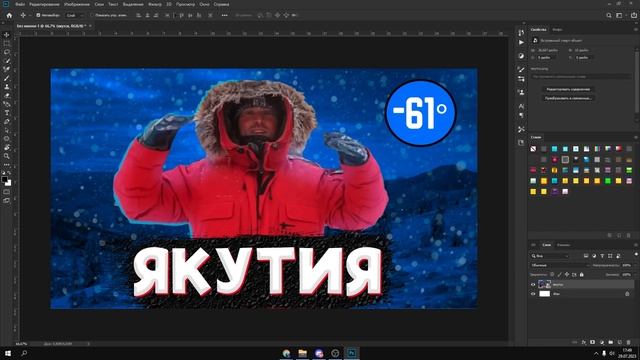Select the Clone Stamp tool
Viewport: 640px width, 360px height.
pyautogui.click(x=7, y=87)
